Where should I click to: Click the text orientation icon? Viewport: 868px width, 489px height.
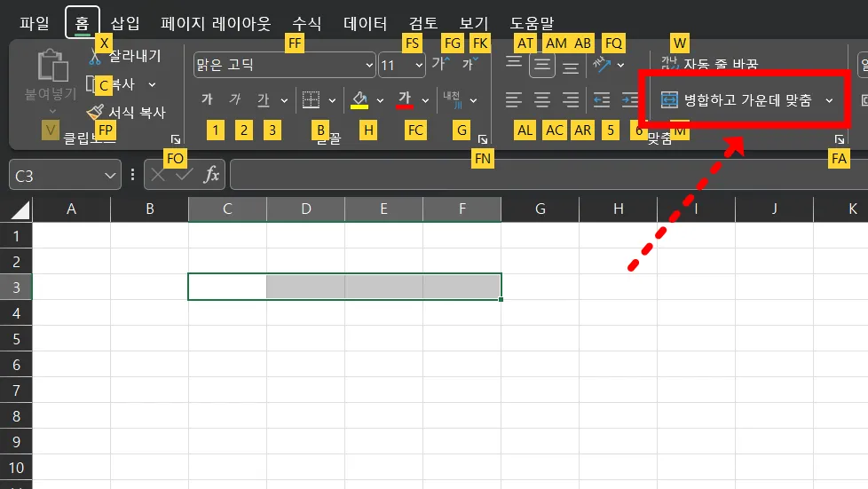point(602,64)
